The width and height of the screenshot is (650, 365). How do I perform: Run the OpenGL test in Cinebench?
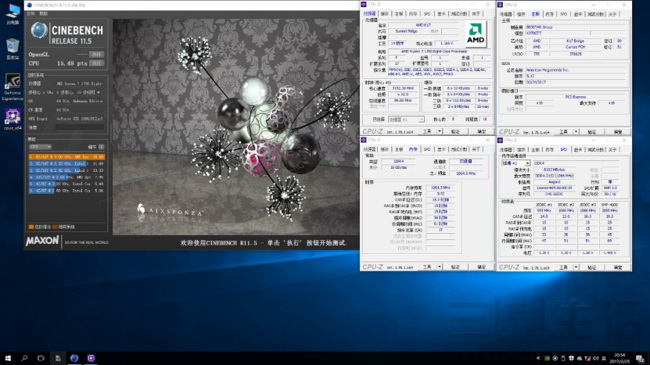(97, 54)
